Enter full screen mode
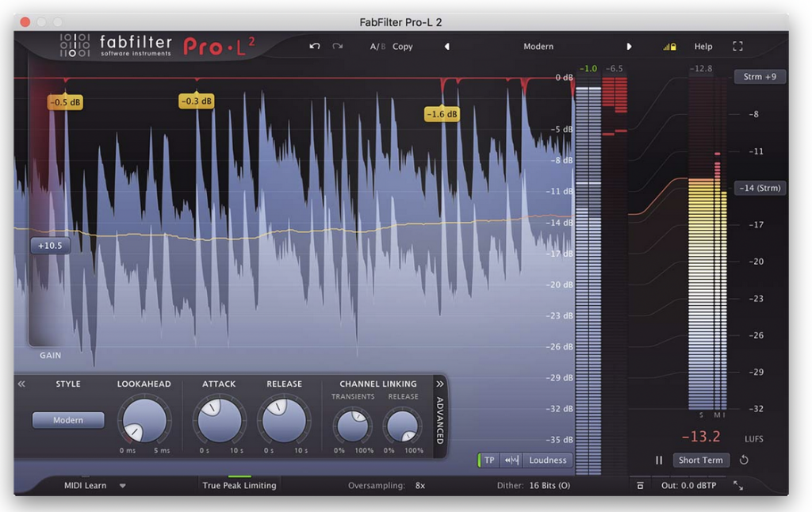The height and width of the screenshot is (512, 812). click(738, 47)
